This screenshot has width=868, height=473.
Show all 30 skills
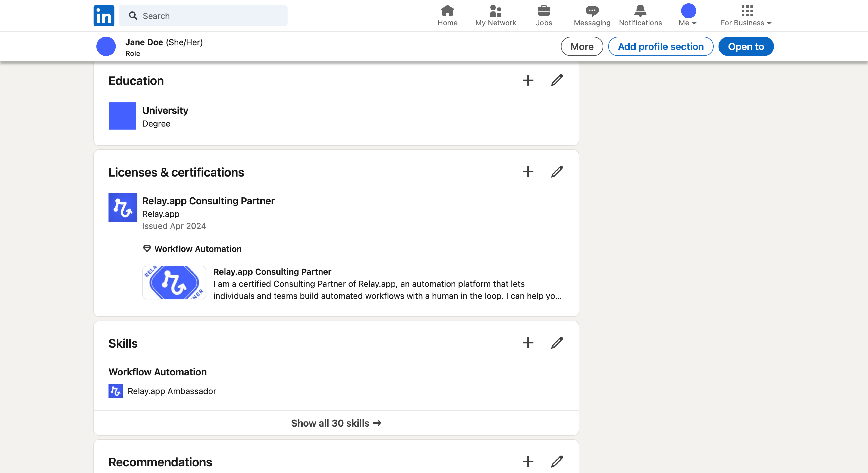[x=336, y=423]
